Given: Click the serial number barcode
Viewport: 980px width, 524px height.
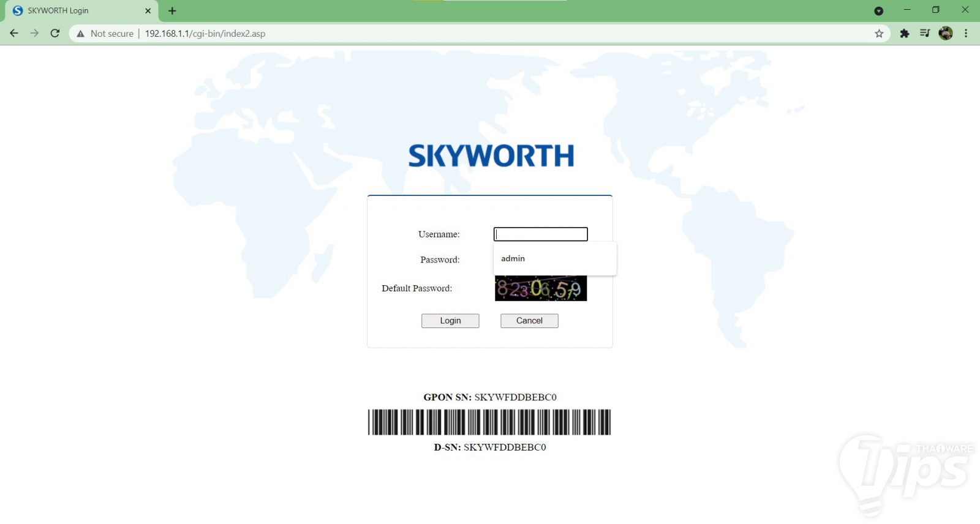Looking at the screenshot, I should coord(489,422).
